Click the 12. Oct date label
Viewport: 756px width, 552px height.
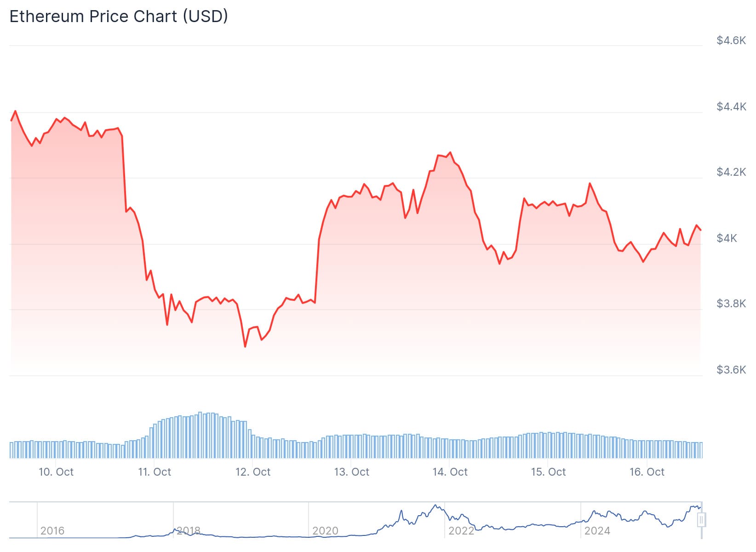pos(253,472)
